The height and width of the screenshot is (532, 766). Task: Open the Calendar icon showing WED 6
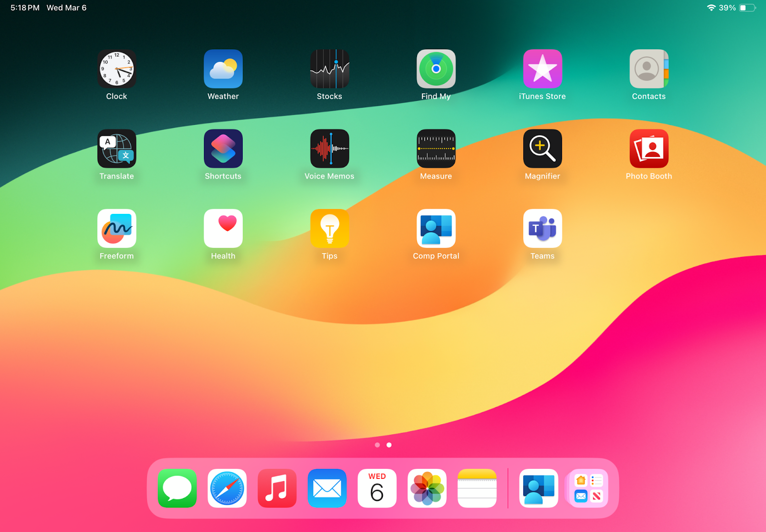pos(377,488)
